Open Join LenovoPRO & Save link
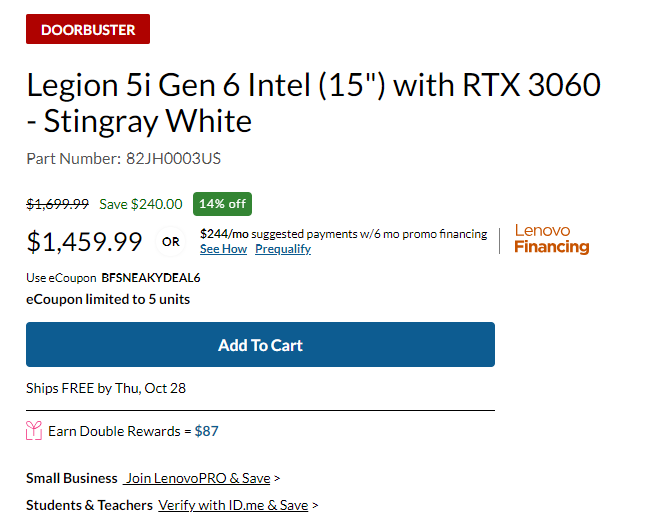The image size is (655, 527). [x=197, y=478]
